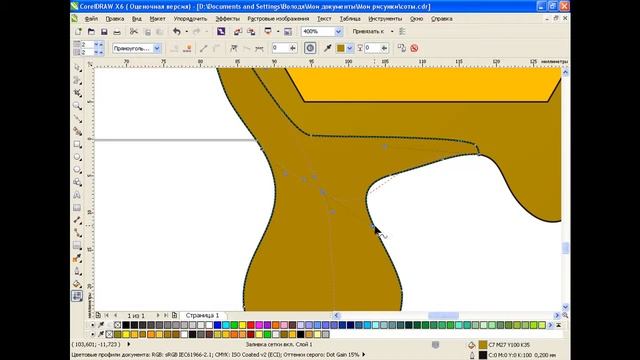This screenshot has width=640, height=360.
Task: Select the Polygon tool
Action: (77, 170)
